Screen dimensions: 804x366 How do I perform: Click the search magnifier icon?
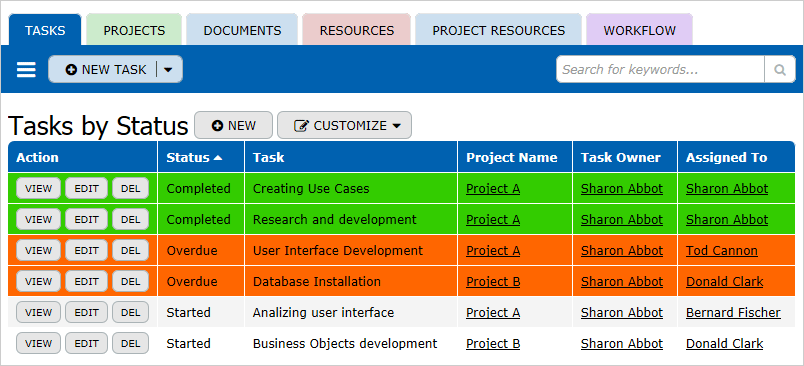780,70
